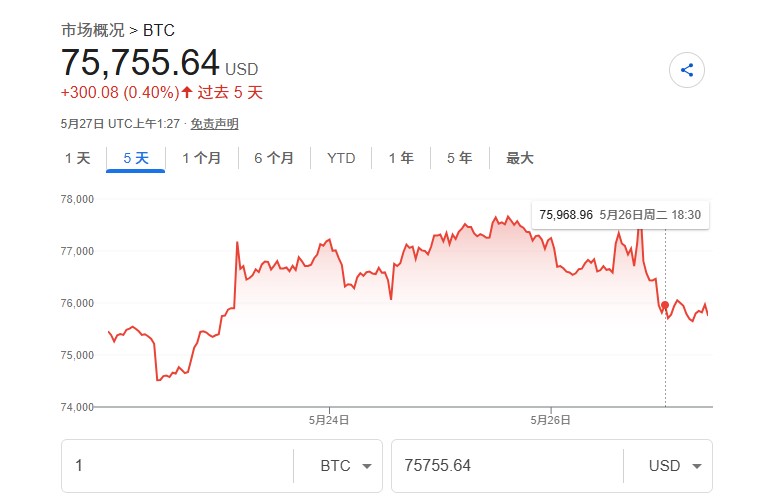The height and width of the screenshot is (502, 769).
Task: Expand the BTC currency dropdown
Action: click(345, 466)
